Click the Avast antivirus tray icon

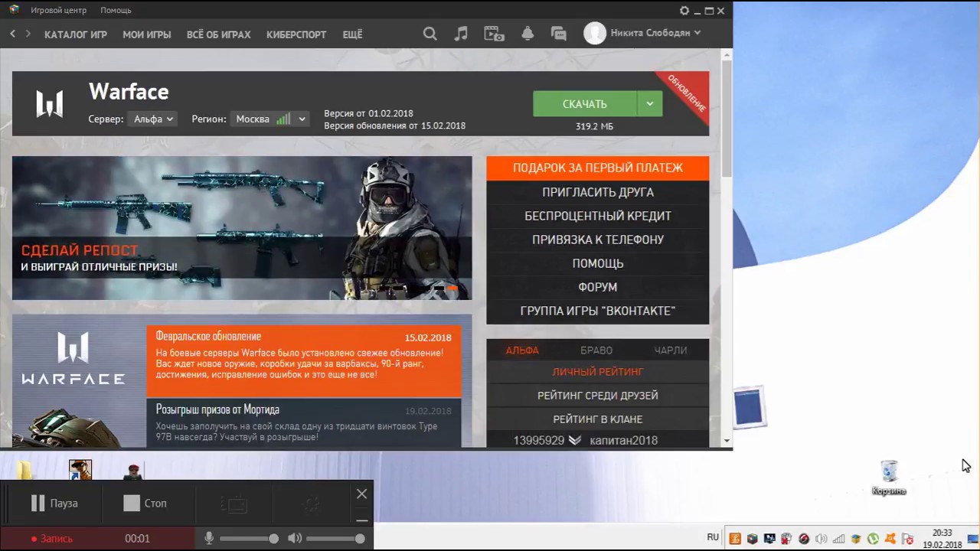click(890, 538)
